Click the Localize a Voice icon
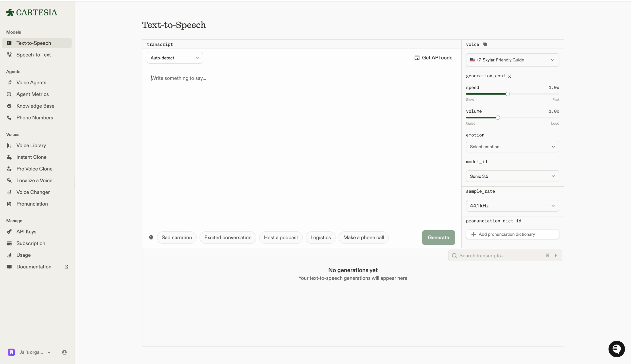This screenshot has height=364, width=631. tap(9, 181)
